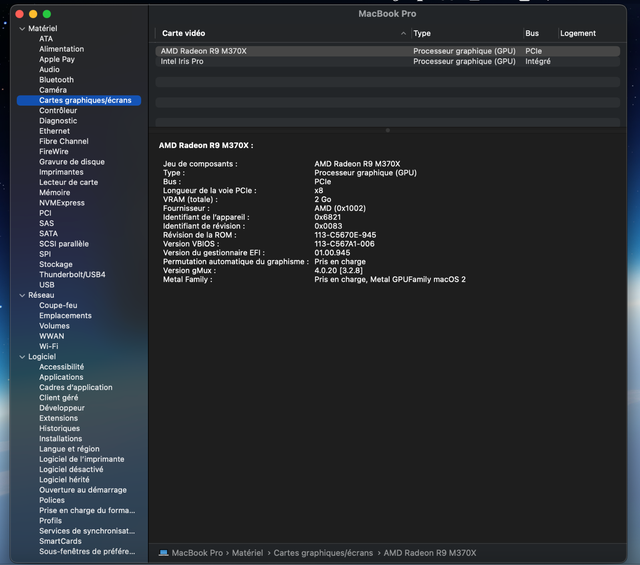Select Logiciel désactivé in sidebar
This screenshot has height=565, width=640.
[x=71, y=469]
